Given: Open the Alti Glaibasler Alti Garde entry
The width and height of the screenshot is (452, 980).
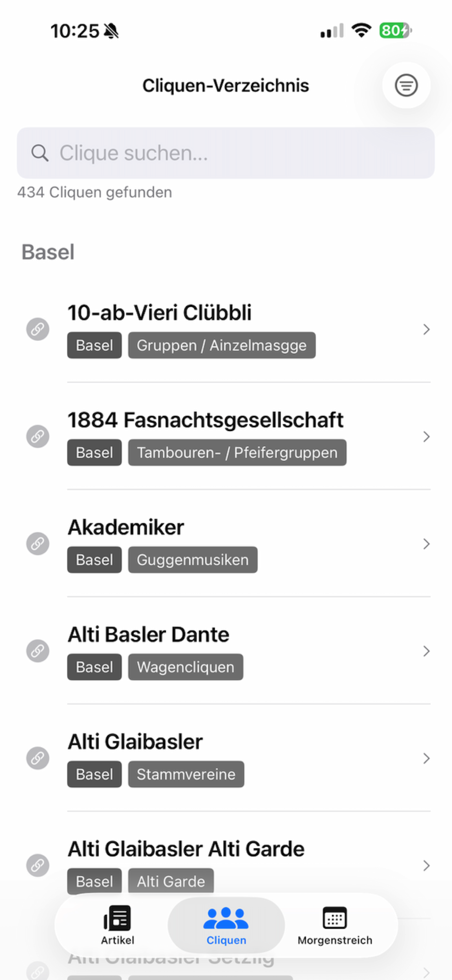Looking at the screenshot, I should click(x=186, y=849).
